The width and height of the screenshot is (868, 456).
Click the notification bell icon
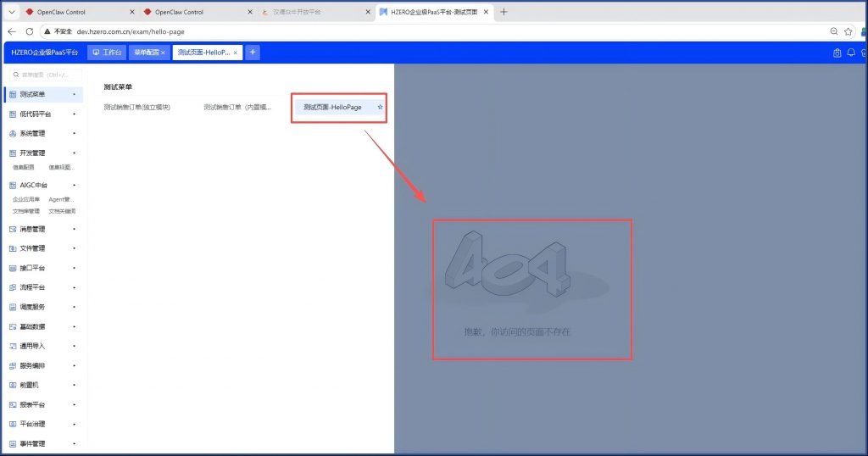tap(851, 53)
